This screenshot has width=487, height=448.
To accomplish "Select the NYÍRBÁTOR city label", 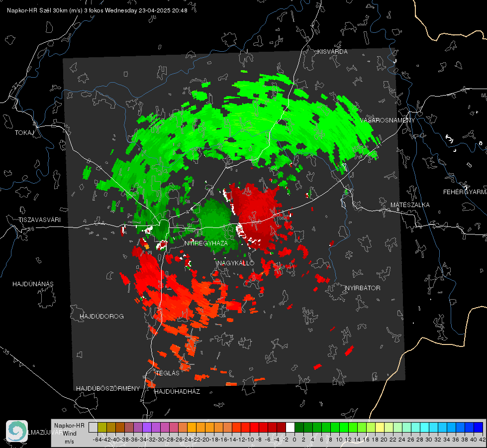I will pos(363,288).
